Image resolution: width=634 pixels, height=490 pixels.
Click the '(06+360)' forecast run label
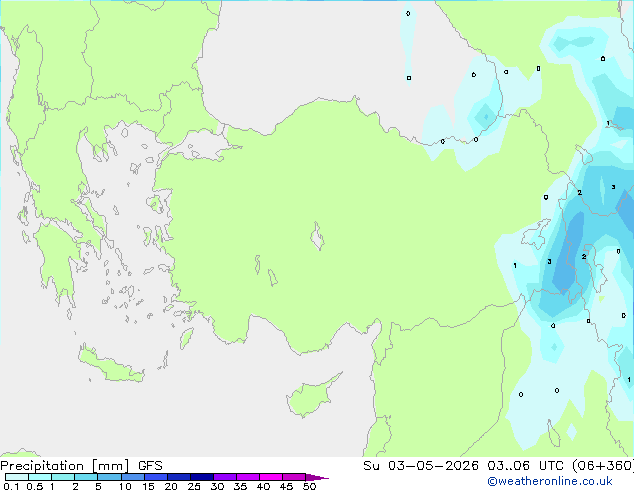(603, 466)
